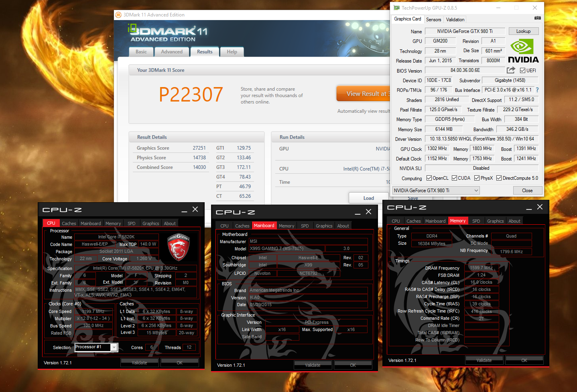Click the NVIDIA SLI Disabled field
The image size is (577, 392).
pyautogui.click(x=482, y=168)
